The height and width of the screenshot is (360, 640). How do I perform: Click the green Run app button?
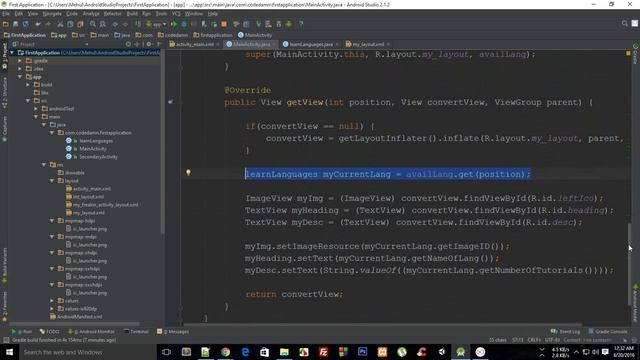(x=174, y=24)
